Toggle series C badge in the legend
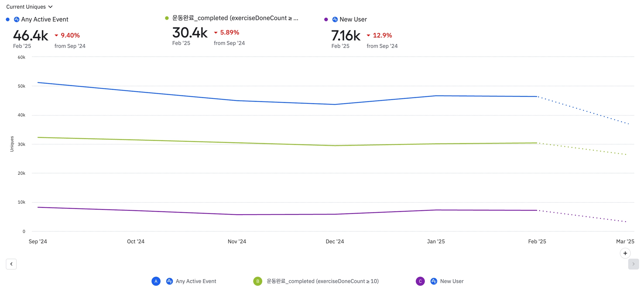This screenshot has height=293, width=644. click(x=420, y=281)
